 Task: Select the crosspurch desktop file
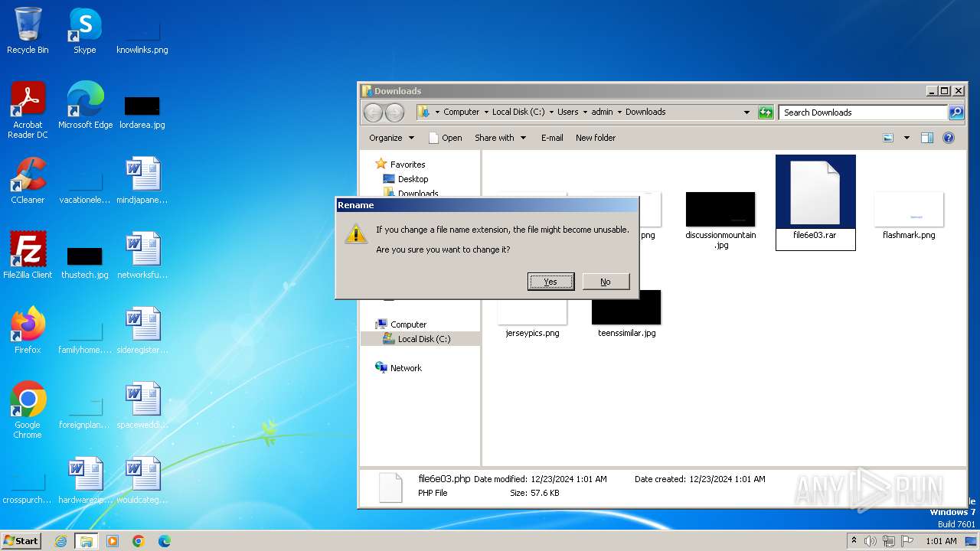28,487
